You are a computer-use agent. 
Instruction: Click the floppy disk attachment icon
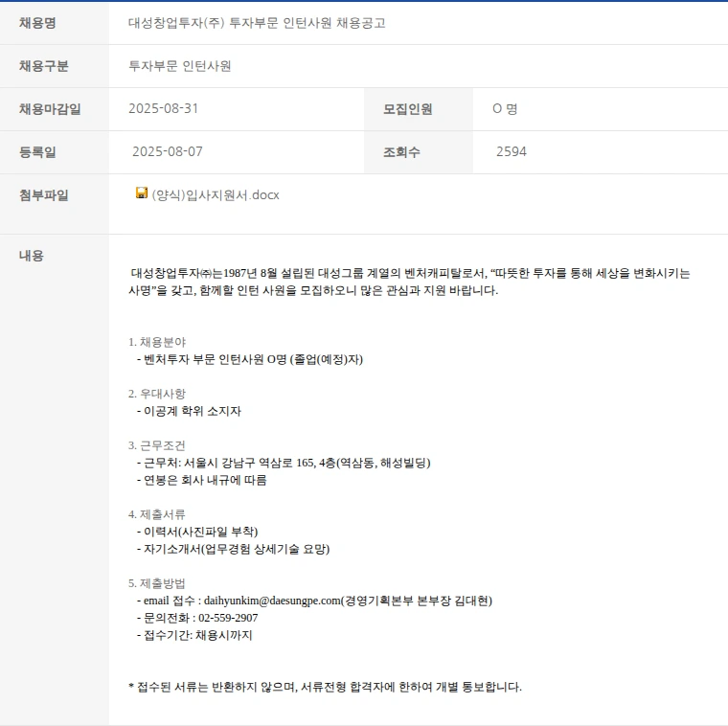(142, 193)
